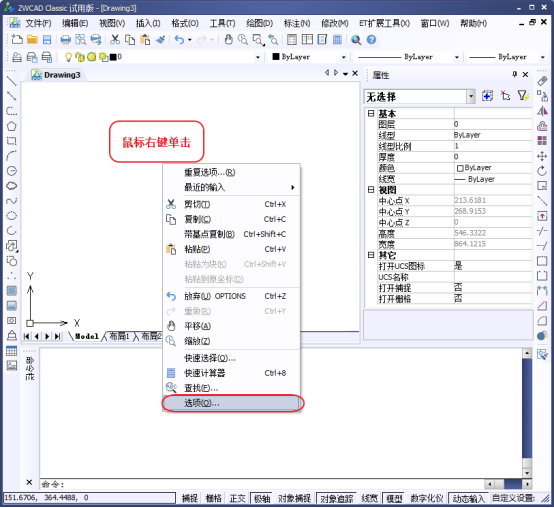Click the Paste clipboard toolbar icon
The width and height of the screenshot is (554, 508).
coord(145,40)
